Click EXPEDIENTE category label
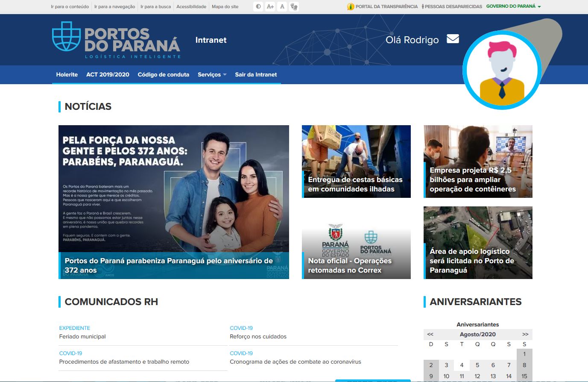The width and height of the screenshot is (588, 382). 75,328
